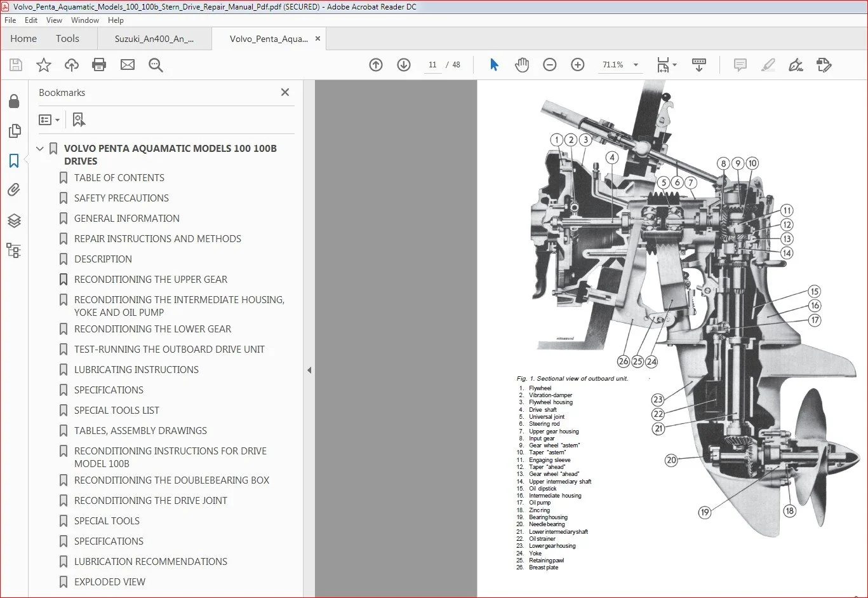Open the Find text magnifier icon
This screenshot has width=868, height=598.
[156, 65]
